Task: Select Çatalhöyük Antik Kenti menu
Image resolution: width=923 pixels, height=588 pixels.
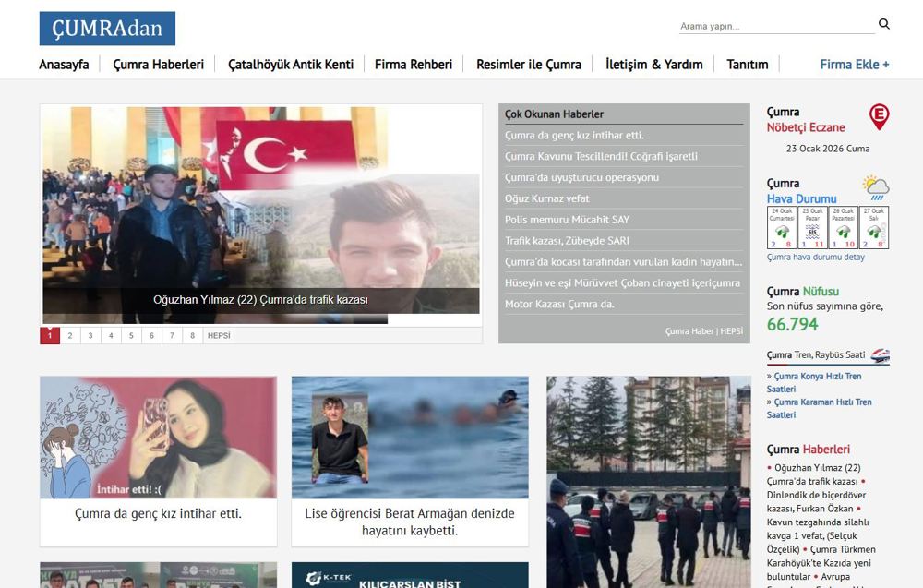Action: [x=291, y=65]
